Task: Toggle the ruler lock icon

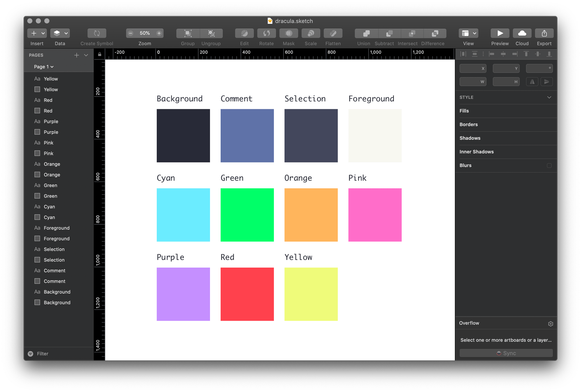Action: (x=99, y=54)
